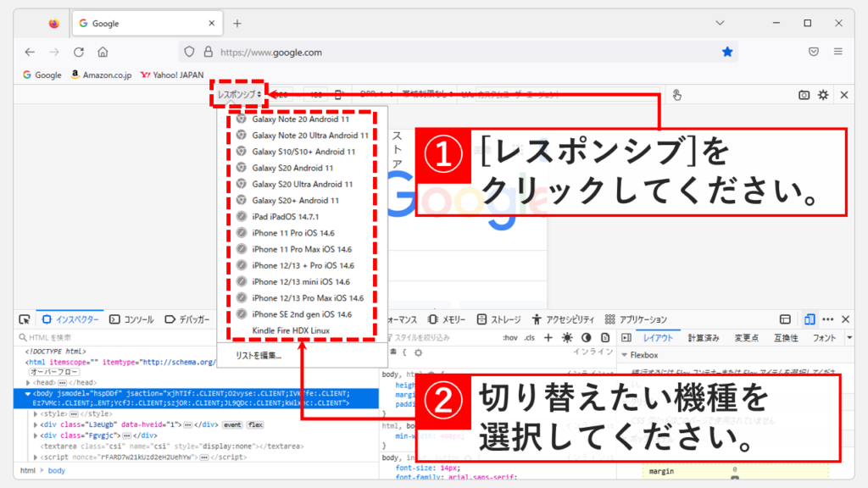Viewport: 868px width, 488px height.
Task: Choose Galaxy S20 Ultra Android 11 device
Action: pos(302,184)
